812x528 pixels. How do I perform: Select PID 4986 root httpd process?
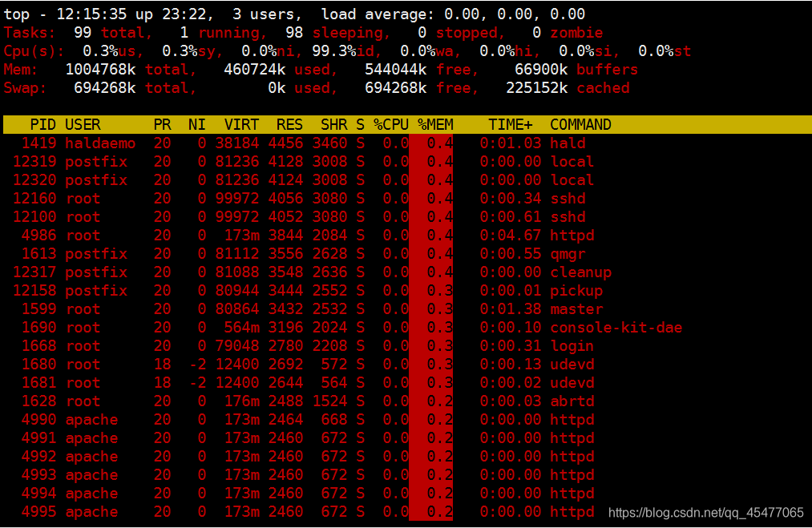point(38,236)
